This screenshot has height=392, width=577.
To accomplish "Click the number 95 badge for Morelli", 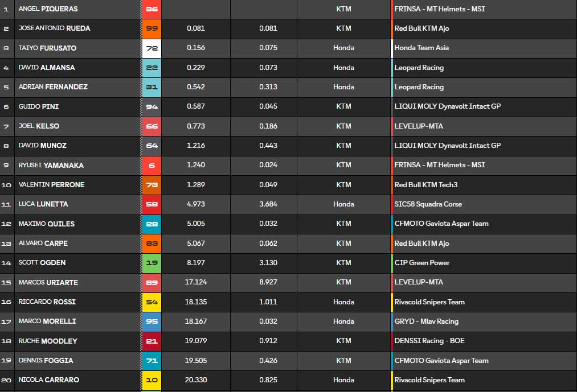I will (x=152, y=321).
